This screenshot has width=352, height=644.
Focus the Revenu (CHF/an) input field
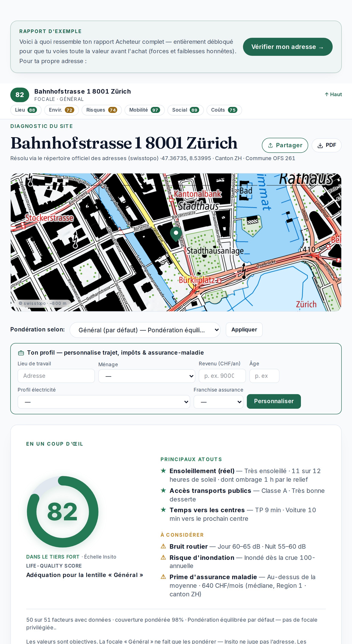click(222, 376)
